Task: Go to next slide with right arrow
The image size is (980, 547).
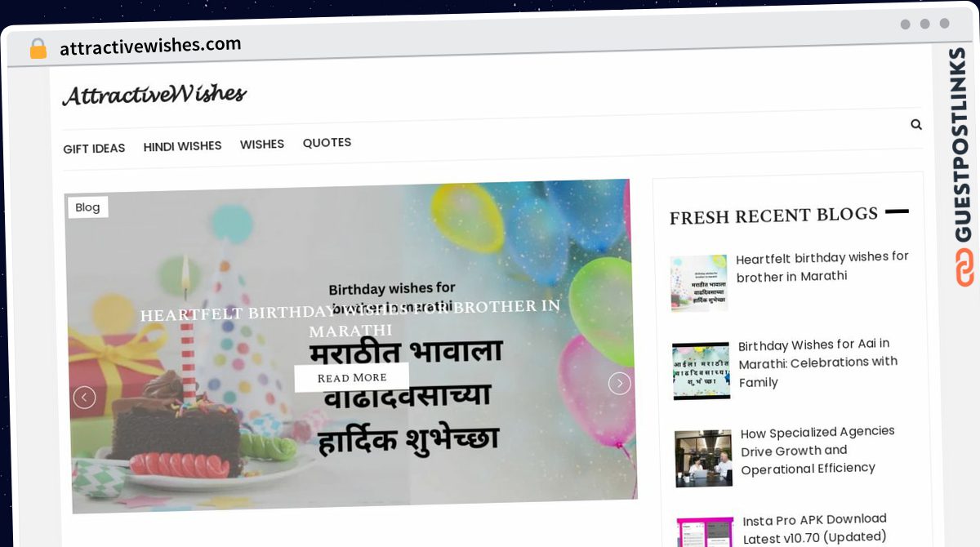Action: click(620, 383)
